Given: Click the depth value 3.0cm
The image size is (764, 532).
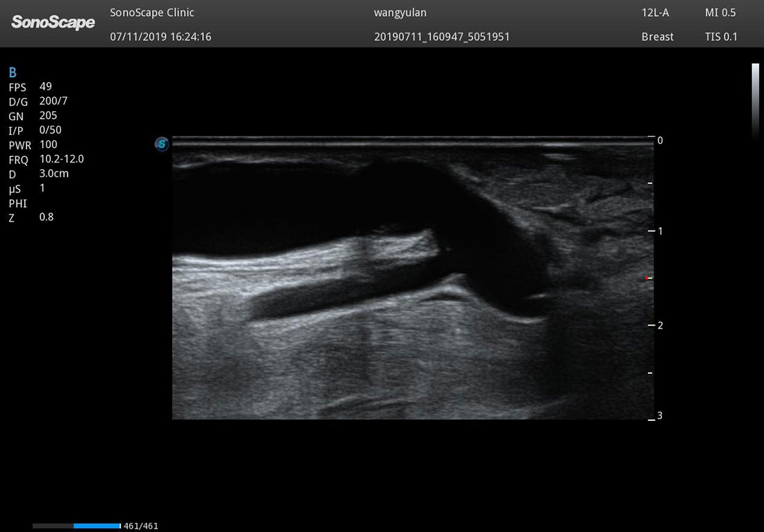Looking at the screenshot, I should [54, 174].
